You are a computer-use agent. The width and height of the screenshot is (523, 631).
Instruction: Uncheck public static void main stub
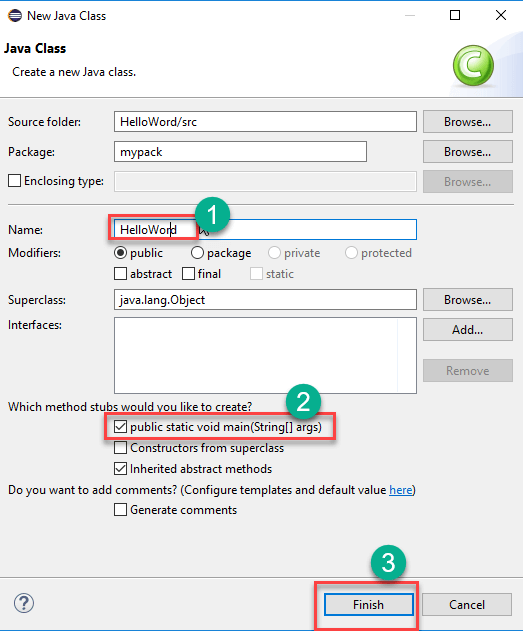pos(120,427)
